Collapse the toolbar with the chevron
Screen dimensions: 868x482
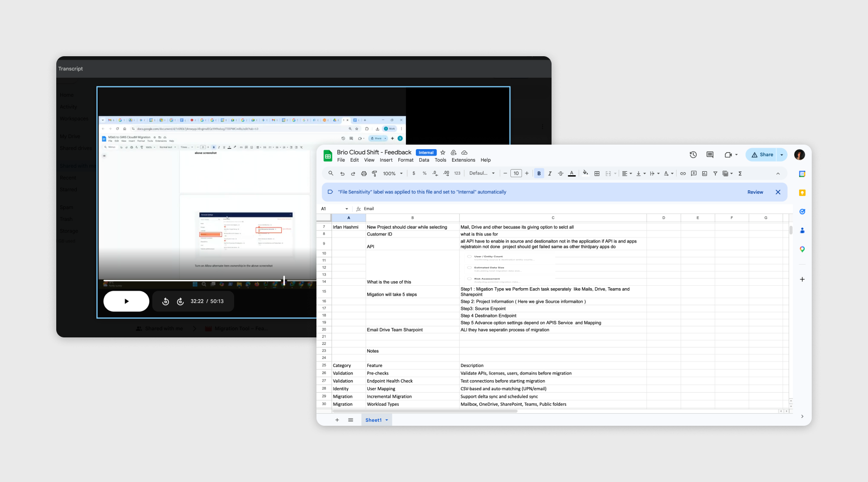click(x=778, y=173)
